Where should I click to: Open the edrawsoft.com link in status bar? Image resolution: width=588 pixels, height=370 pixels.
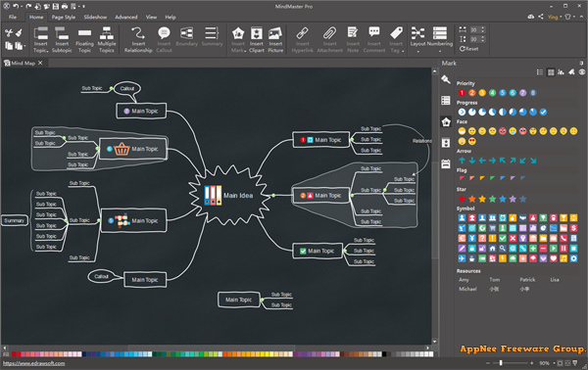click(x=33, y=363)
